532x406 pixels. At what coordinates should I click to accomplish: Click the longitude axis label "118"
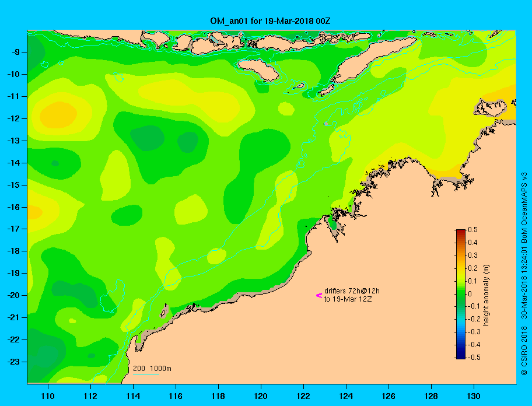click(218, 396)
